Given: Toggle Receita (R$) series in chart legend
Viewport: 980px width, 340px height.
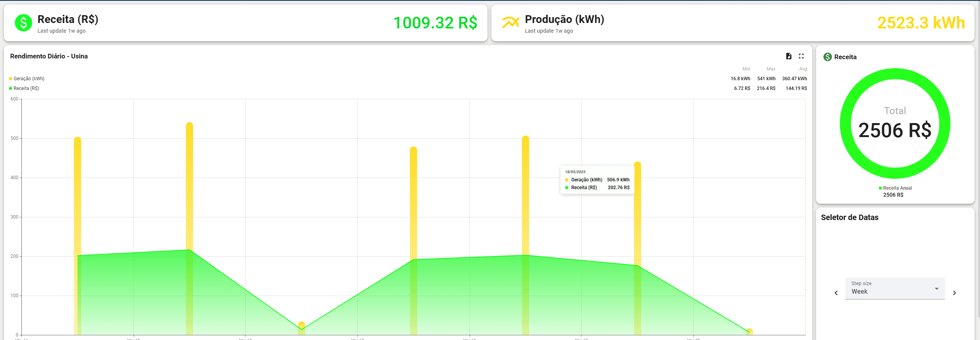Looking at the screenshot, I should click(26, 88).
